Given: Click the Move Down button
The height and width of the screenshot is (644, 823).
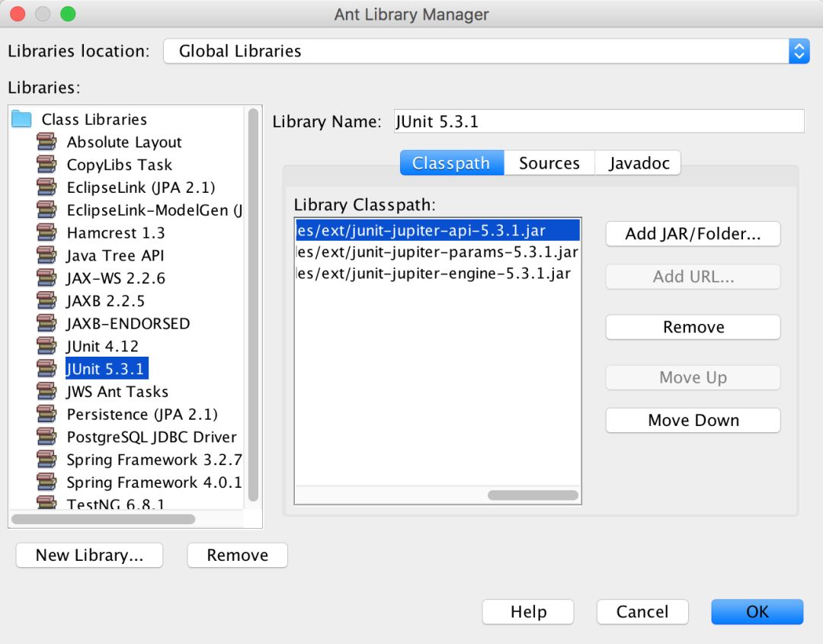Looking at the screenshot, I should point(693,420).
